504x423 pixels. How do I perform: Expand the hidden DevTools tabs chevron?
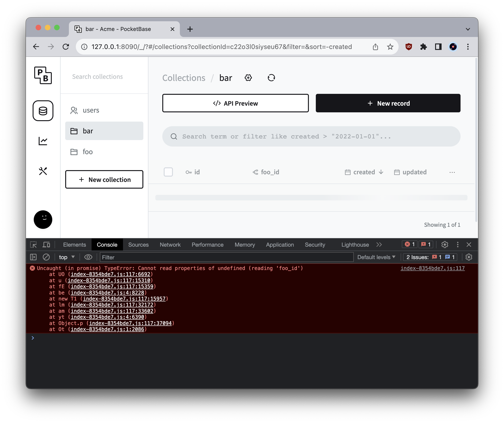[379, 245]
